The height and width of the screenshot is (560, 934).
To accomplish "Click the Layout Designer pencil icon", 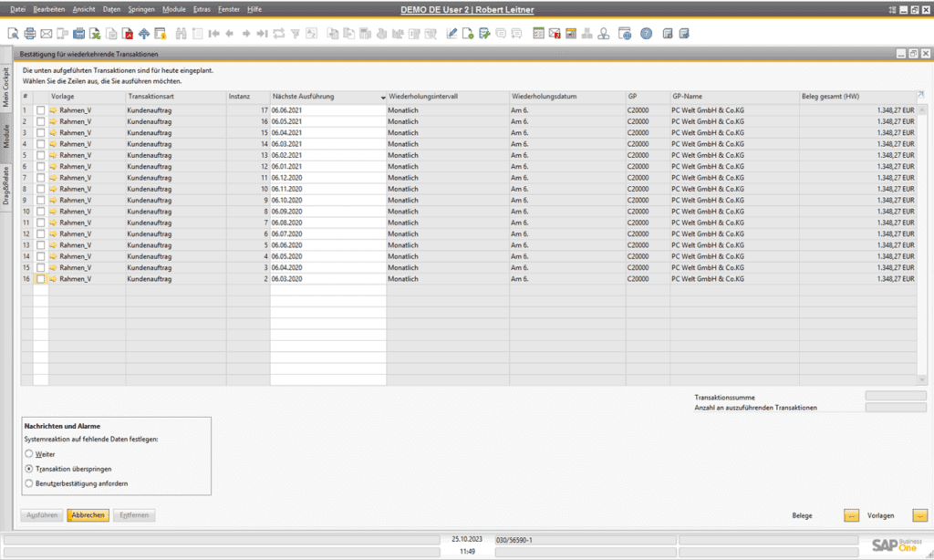I will pos(452,34).
